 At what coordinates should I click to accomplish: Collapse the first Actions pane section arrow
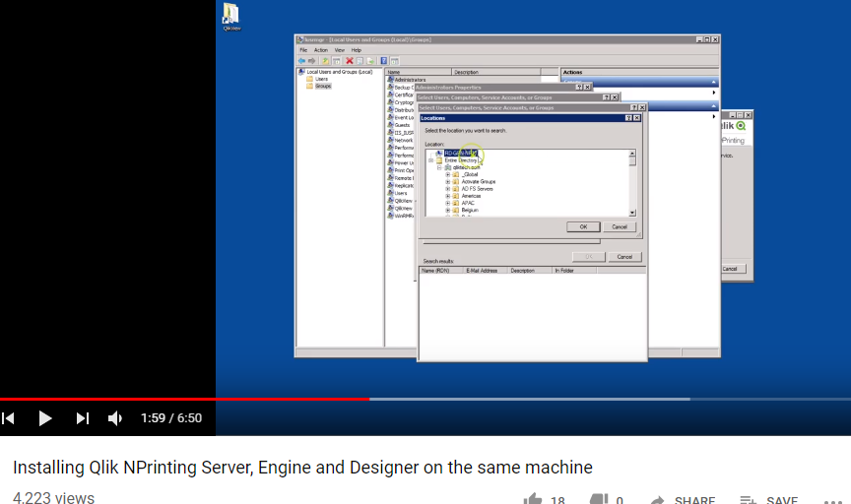tap(714, 82)
